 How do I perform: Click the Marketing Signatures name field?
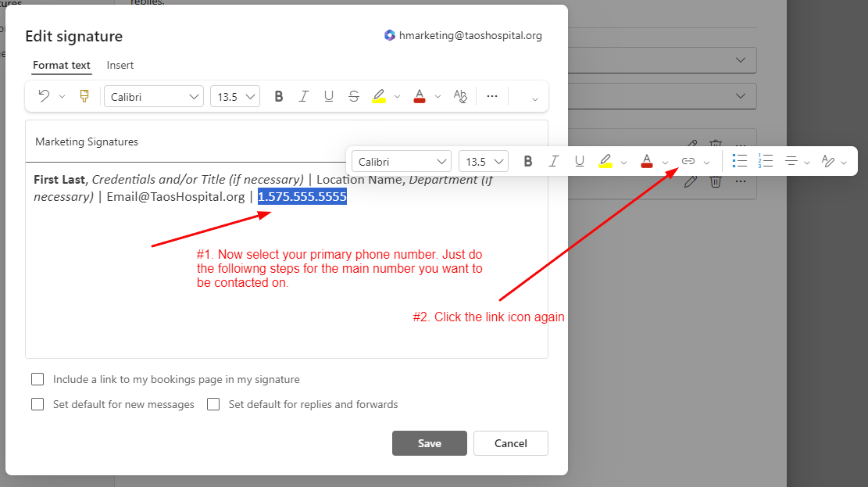[287, 141]
